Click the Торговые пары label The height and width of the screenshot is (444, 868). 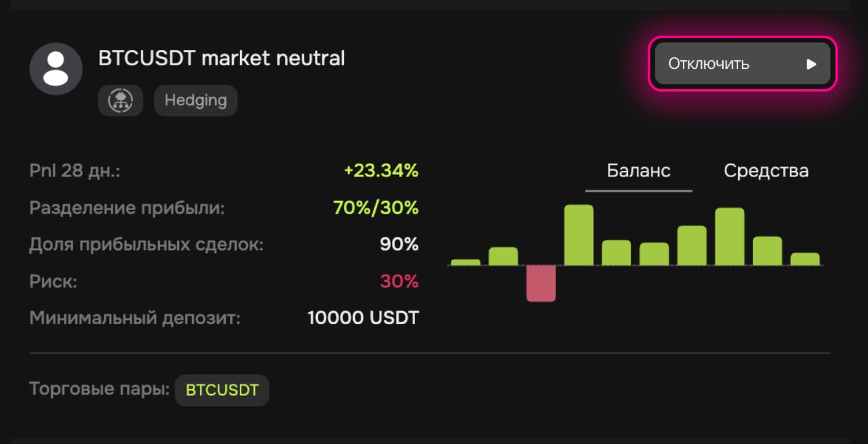[99, 389]
